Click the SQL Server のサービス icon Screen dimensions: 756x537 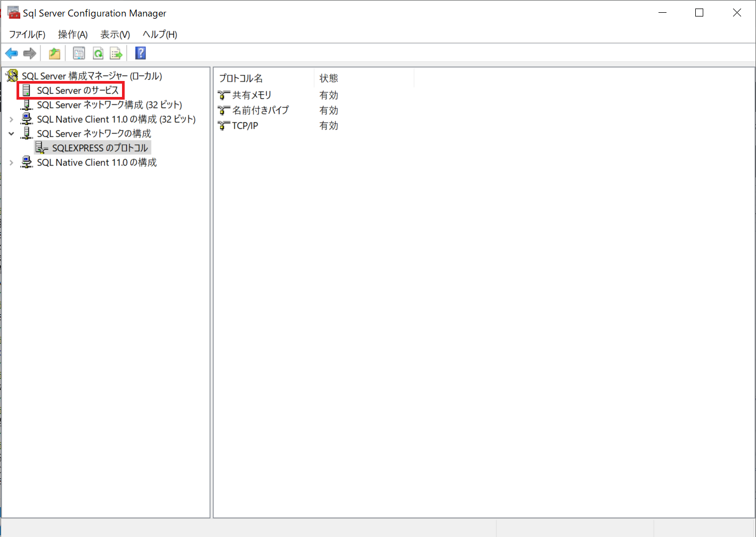tap(26, 91)
